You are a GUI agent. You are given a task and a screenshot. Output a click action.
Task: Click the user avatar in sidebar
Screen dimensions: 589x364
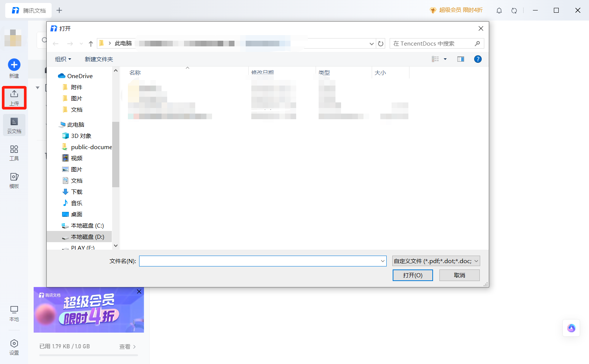point(13,38)
